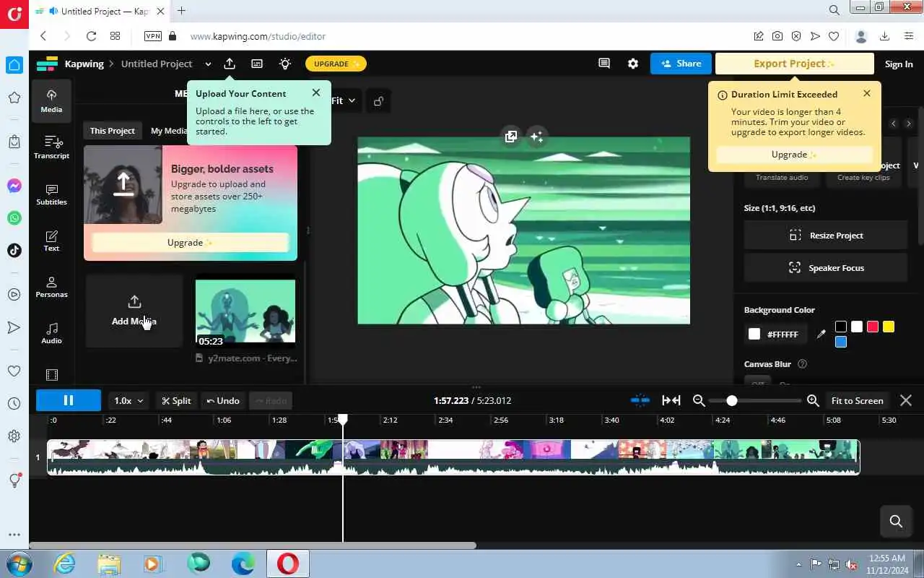Screen dimensions: 924x578
Task: Click the Kapwing breadcrumb link
Action: pyautogui.click(x=84, y=64)
